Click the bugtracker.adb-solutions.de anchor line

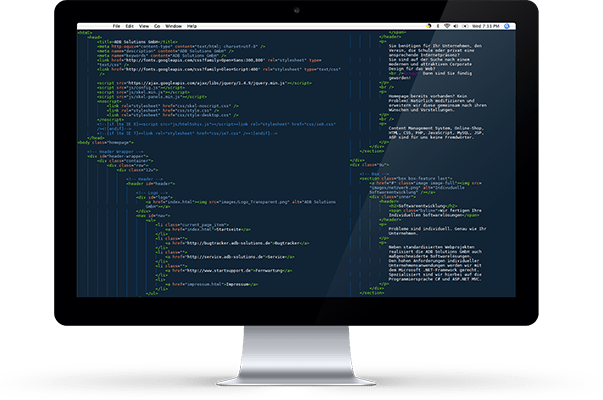(x=237, y=243)
